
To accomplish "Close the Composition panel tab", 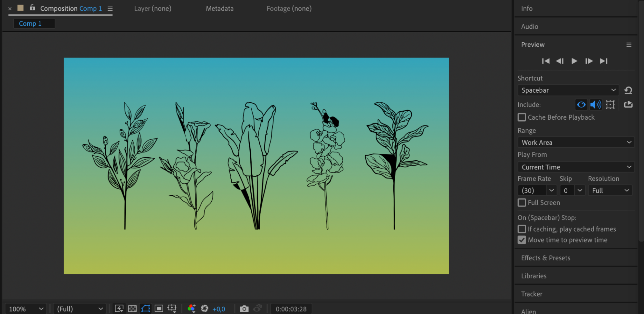I will click(x=10, y=9).
